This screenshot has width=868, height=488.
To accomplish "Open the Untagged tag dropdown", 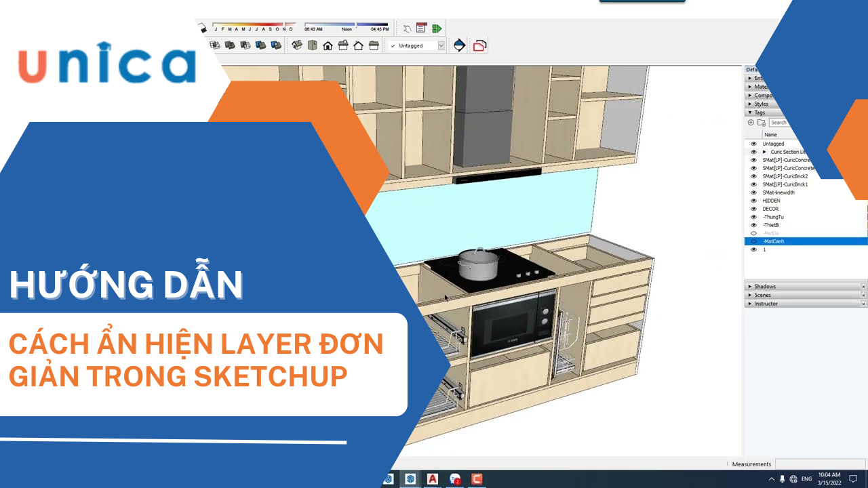I will [441, 45].
